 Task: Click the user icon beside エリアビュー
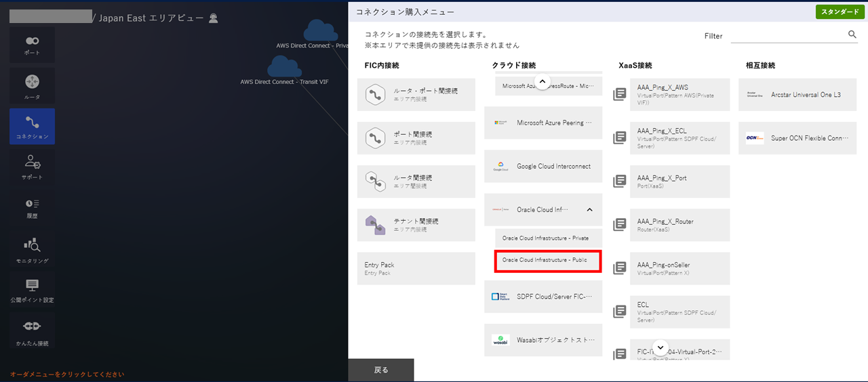click(x=214, y=18)
